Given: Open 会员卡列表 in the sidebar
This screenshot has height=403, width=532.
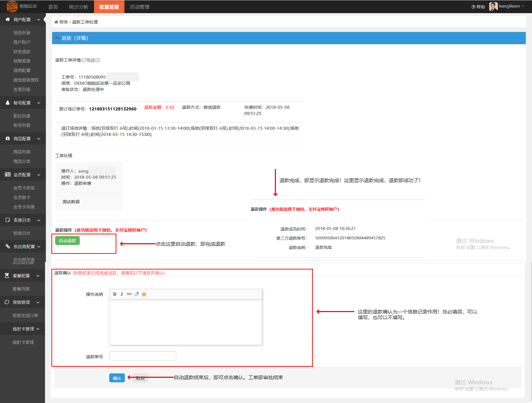Looking at the screenshot, I should (24, 207).
